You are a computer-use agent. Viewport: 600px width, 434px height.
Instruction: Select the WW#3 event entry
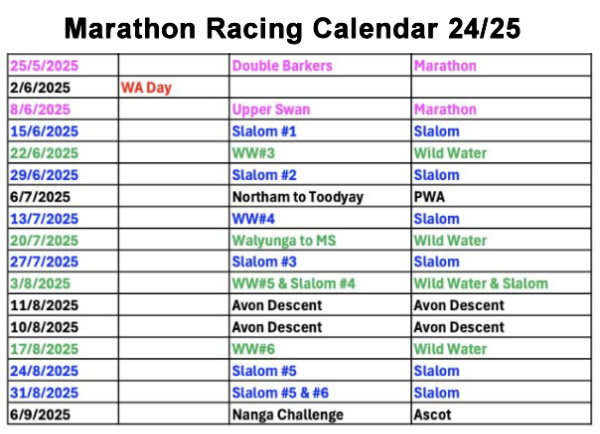[251, 153]
